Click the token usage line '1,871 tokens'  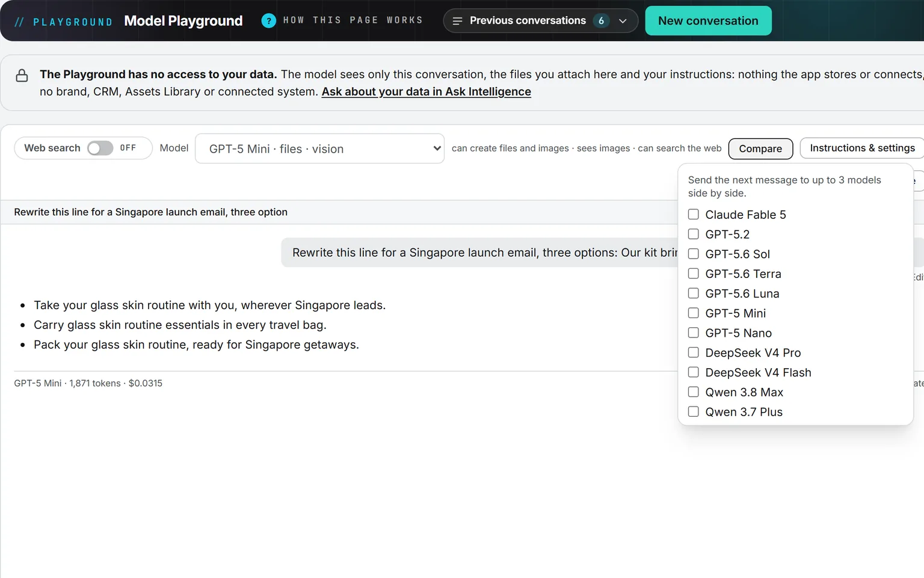point(88,384)
